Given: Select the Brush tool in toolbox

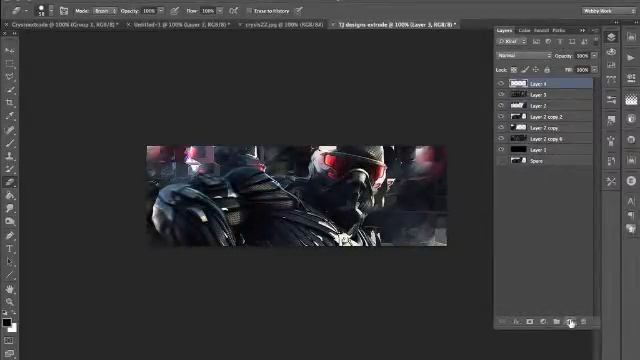Looking at the screenshot, I should coord(9,143).
